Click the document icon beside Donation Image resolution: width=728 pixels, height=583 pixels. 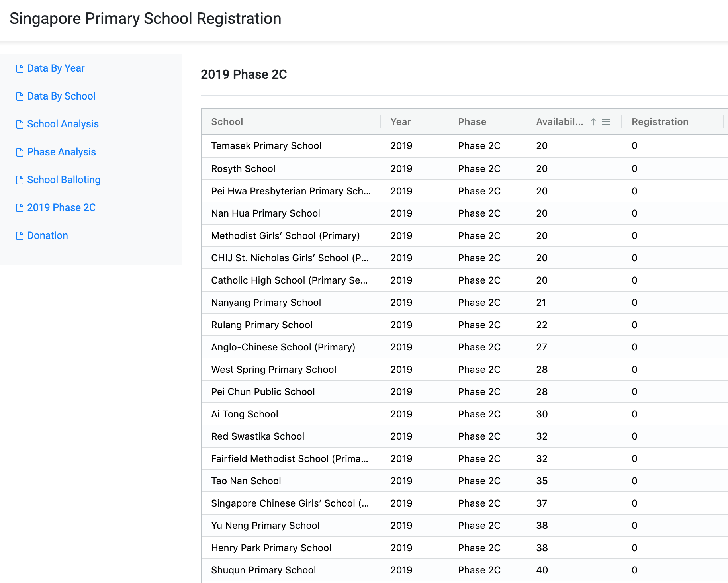coord(20,236)
